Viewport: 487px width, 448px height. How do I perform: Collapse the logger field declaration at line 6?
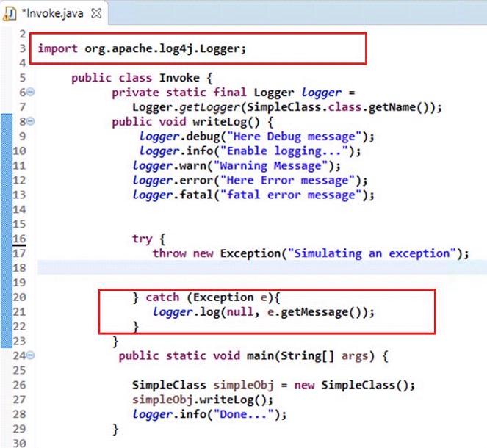(31, 93)
